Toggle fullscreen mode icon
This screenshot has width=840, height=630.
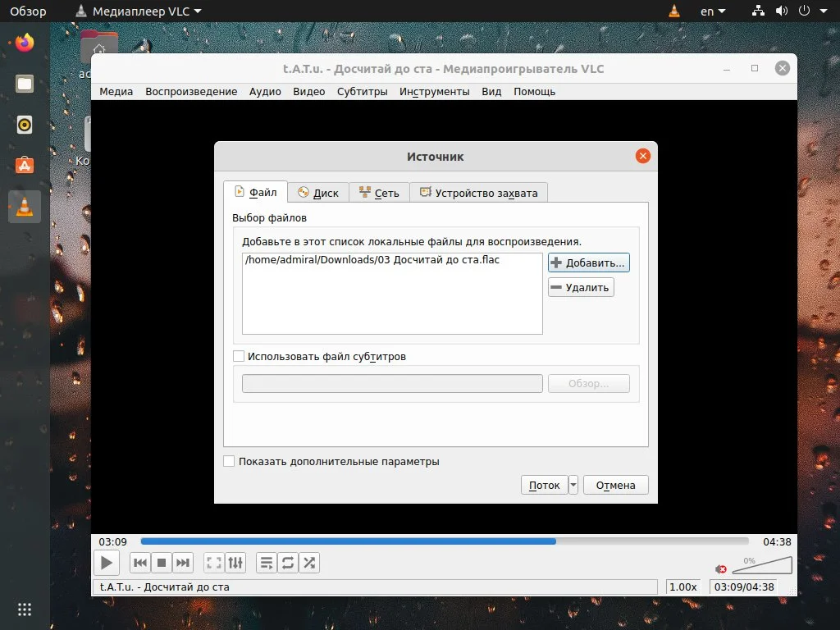click(213, 563)
